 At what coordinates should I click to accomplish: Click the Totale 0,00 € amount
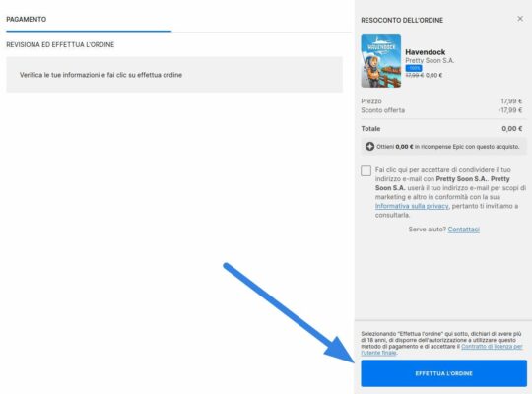click(511, 129)
